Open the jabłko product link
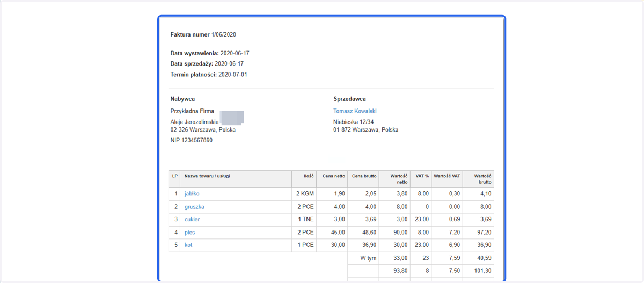Screen dimensions: 644x283 tap(192, 194)
